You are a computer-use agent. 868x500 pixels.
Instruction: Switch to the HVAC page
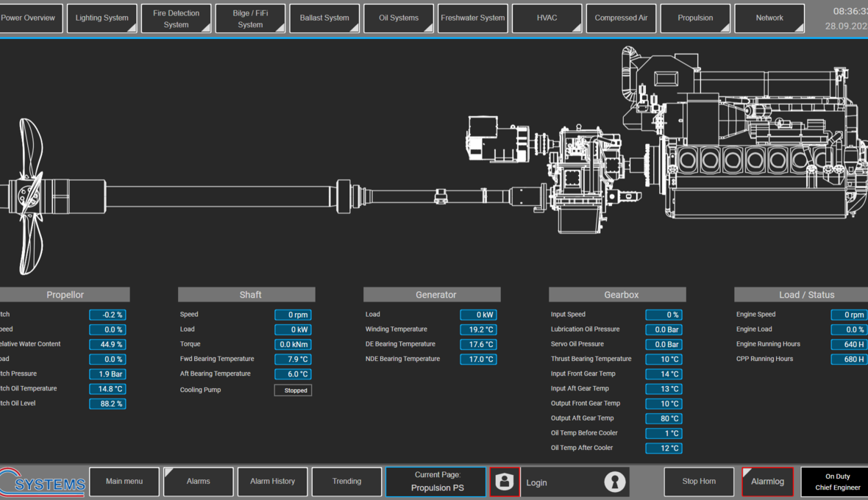pos(547,18)
